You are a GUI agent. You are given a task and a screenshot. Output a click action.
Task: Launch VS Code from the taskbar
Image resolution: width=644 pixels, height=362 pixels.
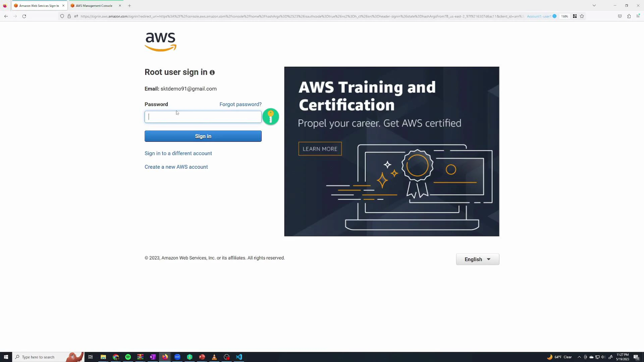pos(239,357)
